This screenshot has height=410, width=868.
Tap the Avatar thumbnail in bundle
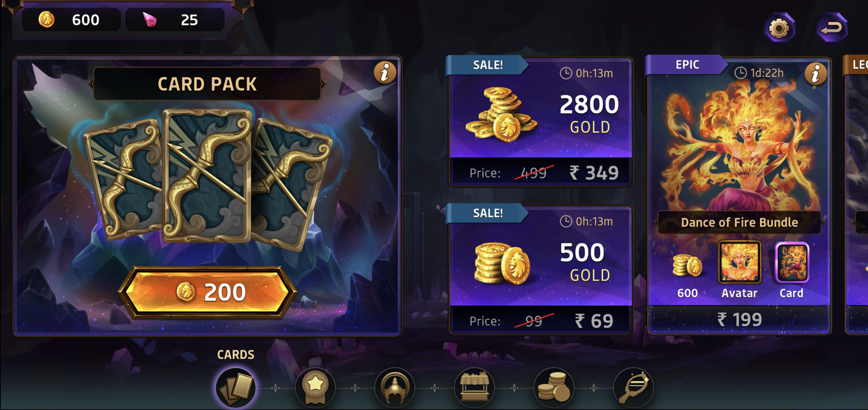point(739,262)
